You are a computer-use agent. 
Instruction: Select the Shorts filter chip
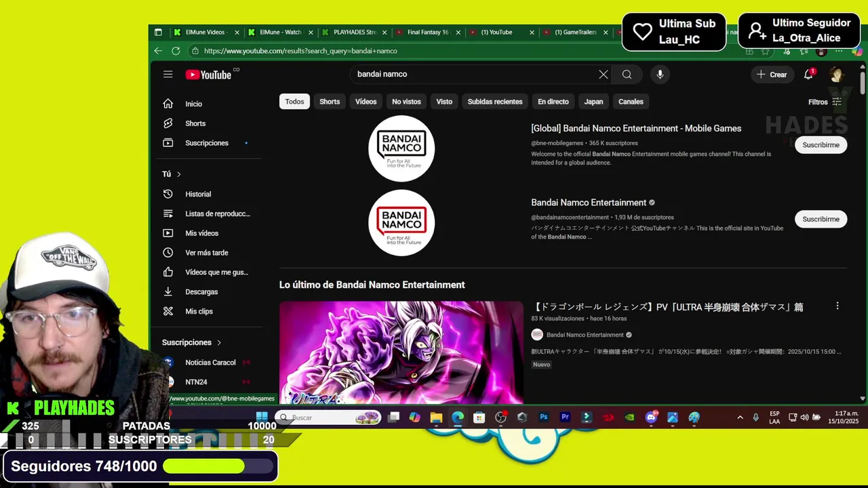tap(330, 102)
